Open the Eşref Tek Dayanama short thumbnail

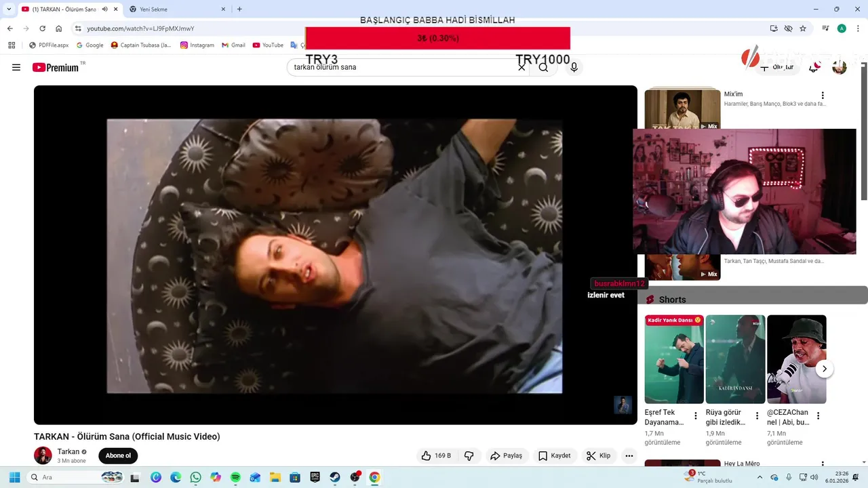tap(674, 359)
